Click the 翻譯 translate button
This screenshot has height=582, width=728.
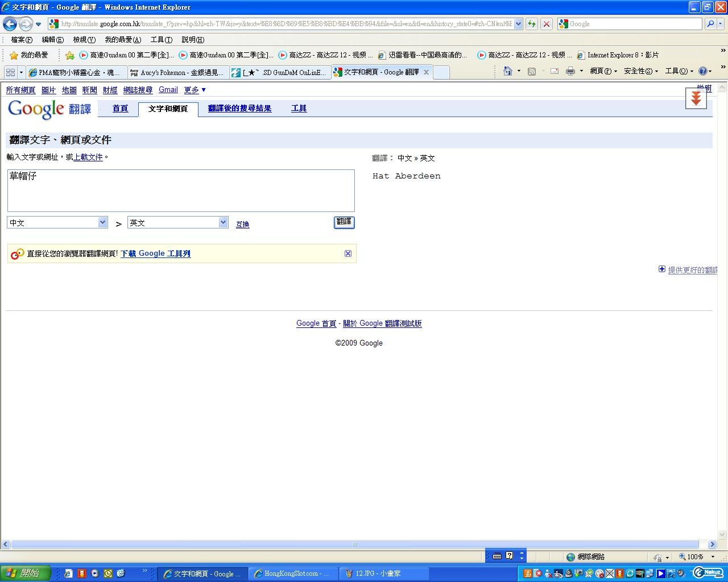click(344, 222)
